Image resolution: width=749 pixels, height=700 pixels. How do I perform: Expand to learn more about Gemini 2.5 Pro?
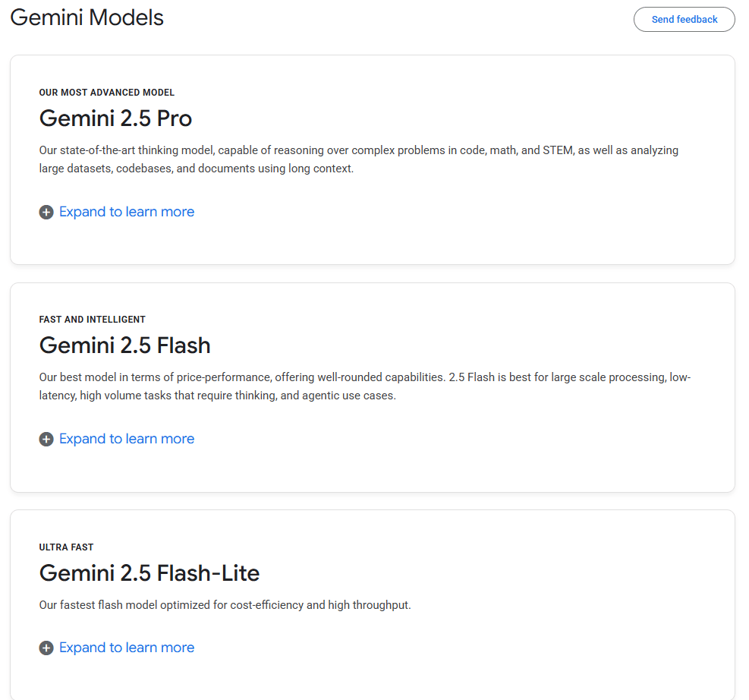[x=127, y=212]
